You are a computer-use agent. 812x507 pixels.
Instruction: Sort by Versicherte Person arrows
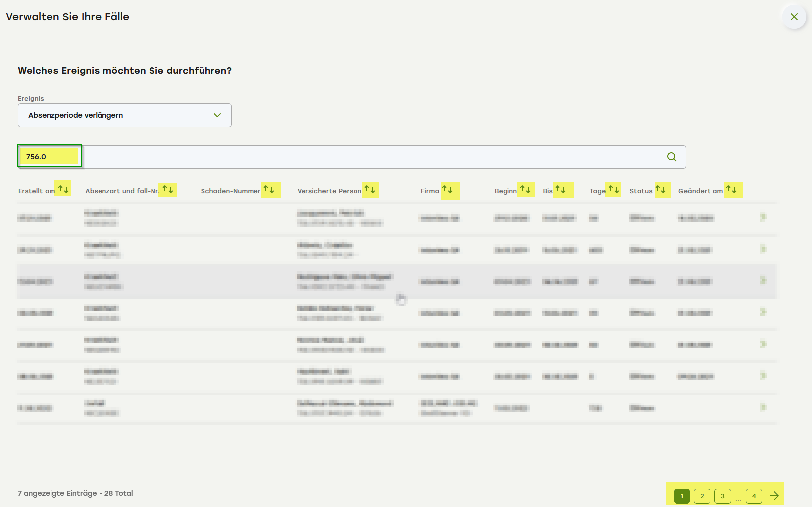370,189
